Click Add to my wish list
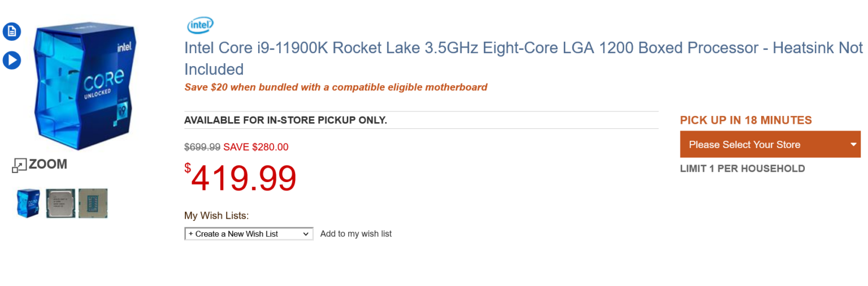This screenshot has height=286, width=868. coord(356,234)
